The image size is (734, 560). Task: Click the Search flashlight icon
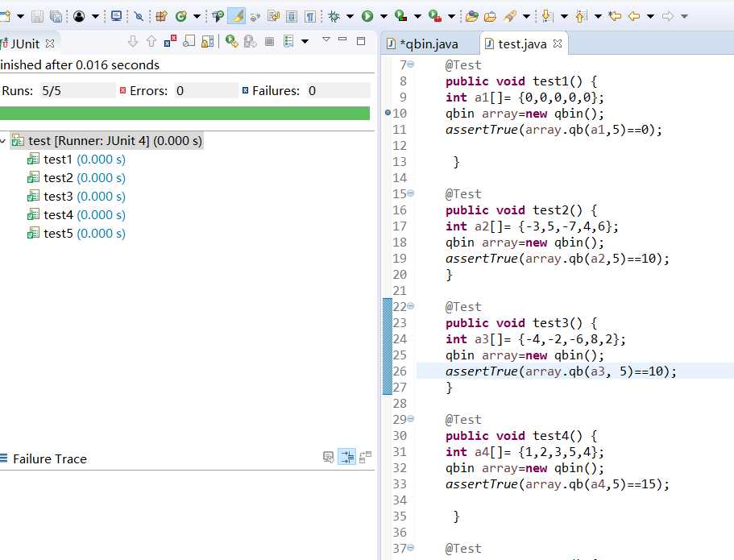pos(510,16)
